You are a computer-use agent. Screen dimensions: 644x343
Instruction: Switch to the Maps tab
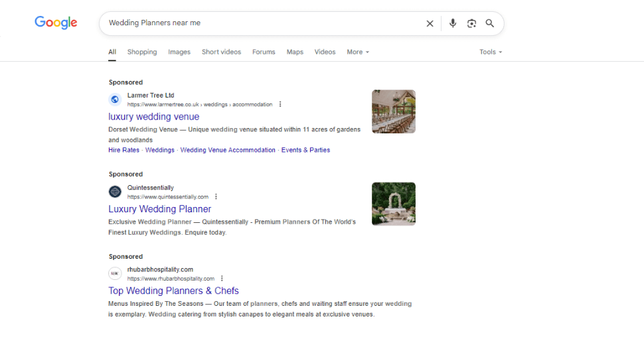(x=295, y=52)
